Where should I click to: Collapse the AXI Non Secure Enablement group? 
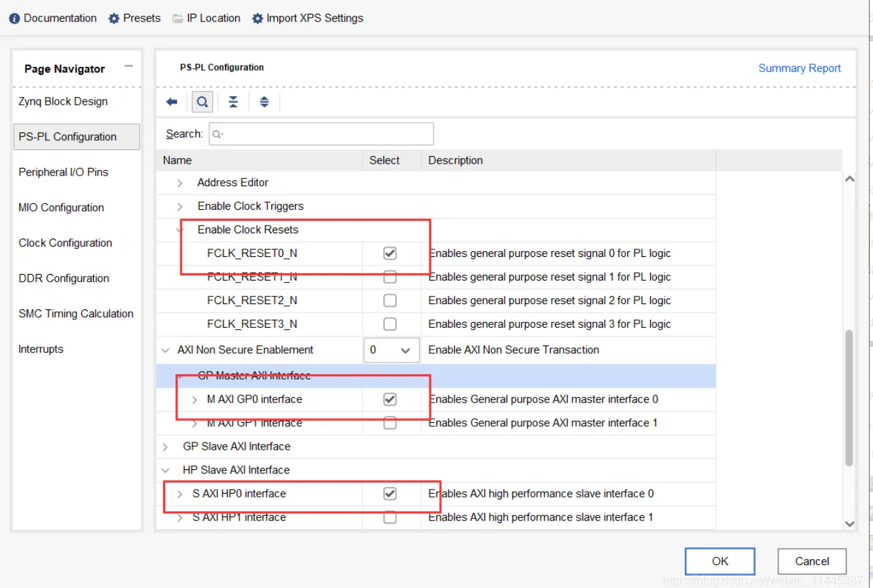(x=165, y=350)
